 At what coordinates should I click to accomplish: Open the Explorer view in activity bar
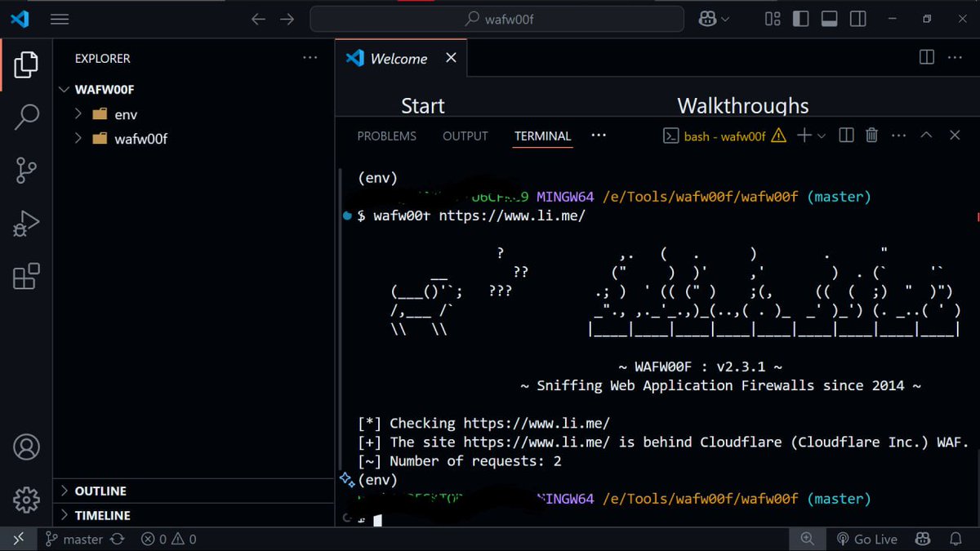tap(26, 64)
